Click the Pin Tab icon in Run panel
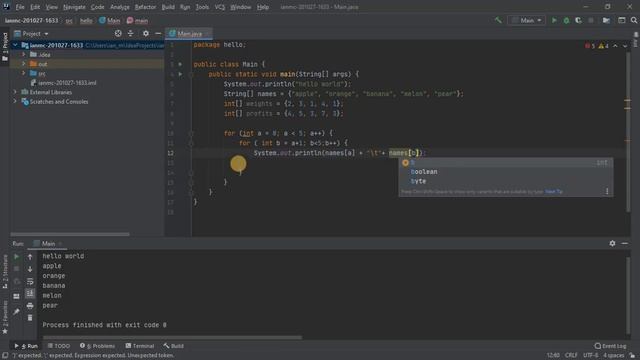This screenshot has height=360, width=640. point(16,312)
